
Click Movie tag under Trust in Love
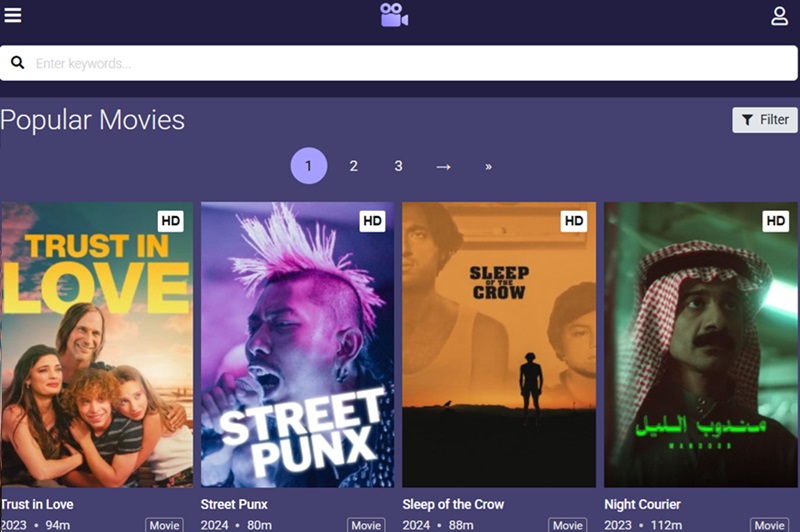coord(164,525)
